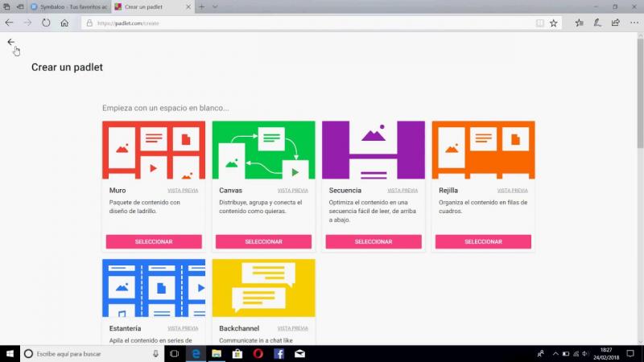Open Facebook app from the taskbar
644x362 pixels.
(x=279, y=353)
